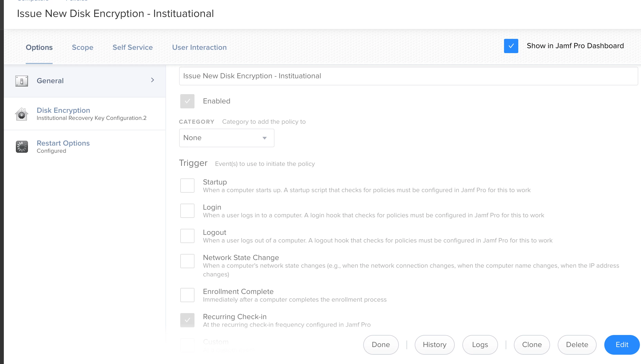Check the Login trigger checkbox
Image resolution: width=641 pixels, height=364 pixels.
187,211
